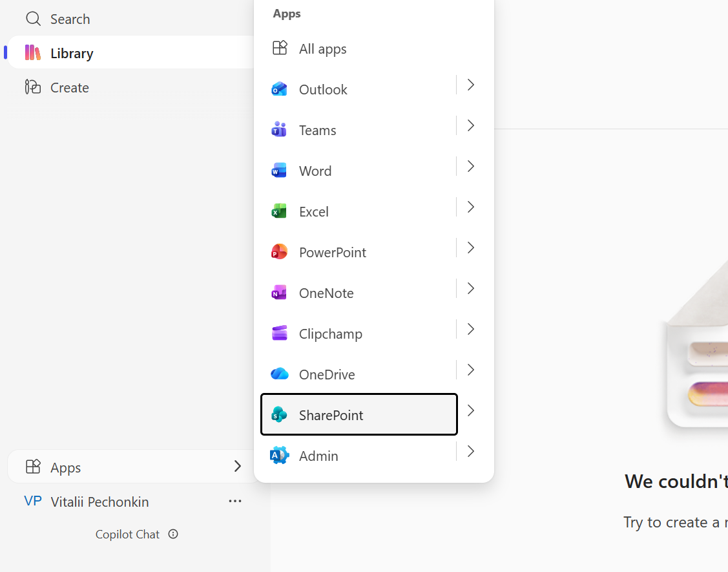Expand the Clipchamp submenu chevron

[x=471, y=329]
